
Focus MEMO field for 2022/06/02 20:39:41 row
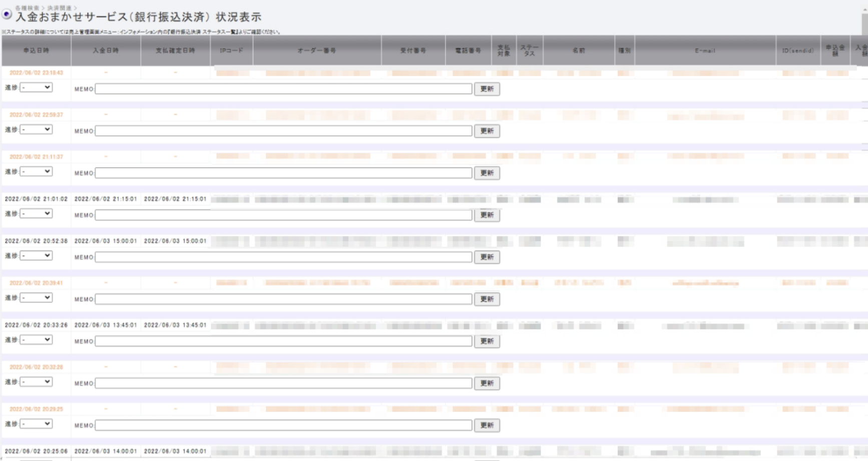point(284,299)
